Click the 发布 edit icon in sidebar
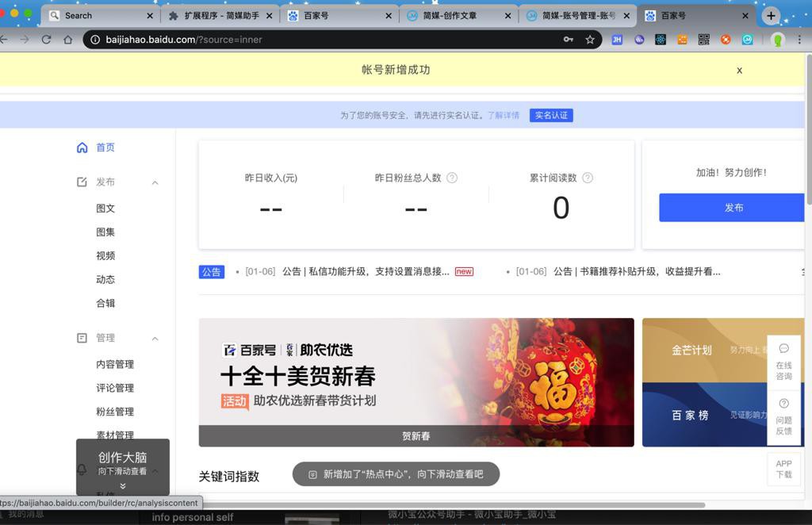 [82, 182]
